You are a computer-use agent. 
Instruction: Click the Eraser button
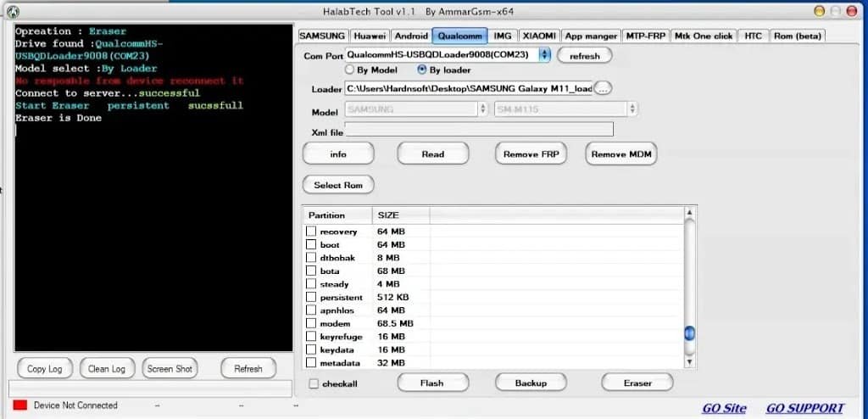pyautogui.click(x=637, y=383)
